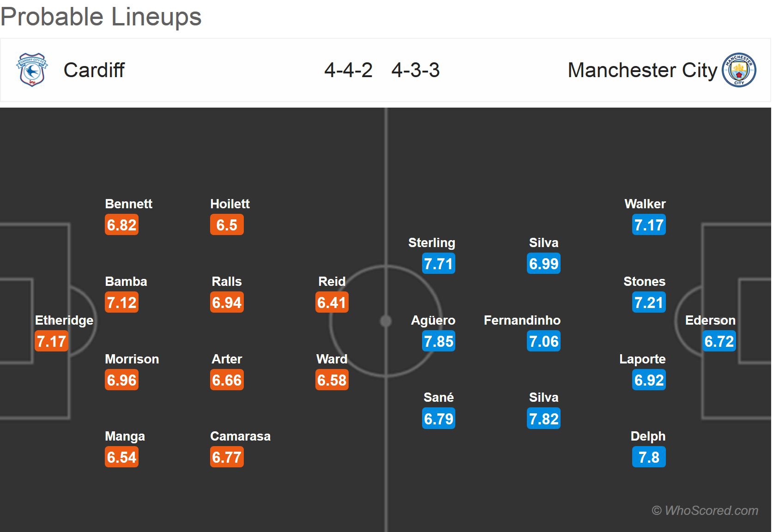Viewport: 773px width, 532px height.
Task: Click Bamba's 7.12 rating badge
Action: [x=121, y=302]
